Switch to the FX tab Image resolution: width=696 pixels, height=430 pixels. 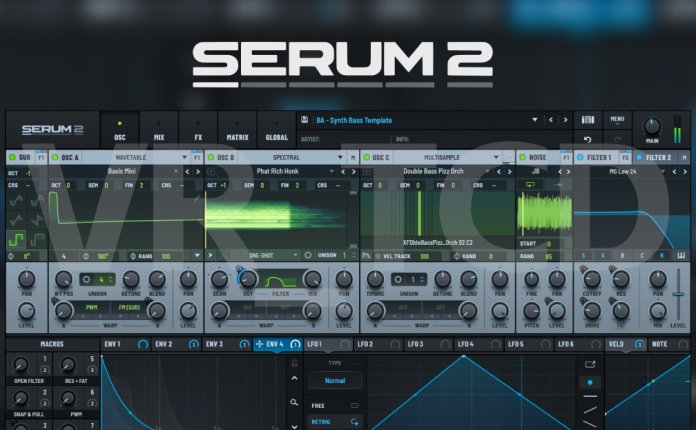pos(198,130)
